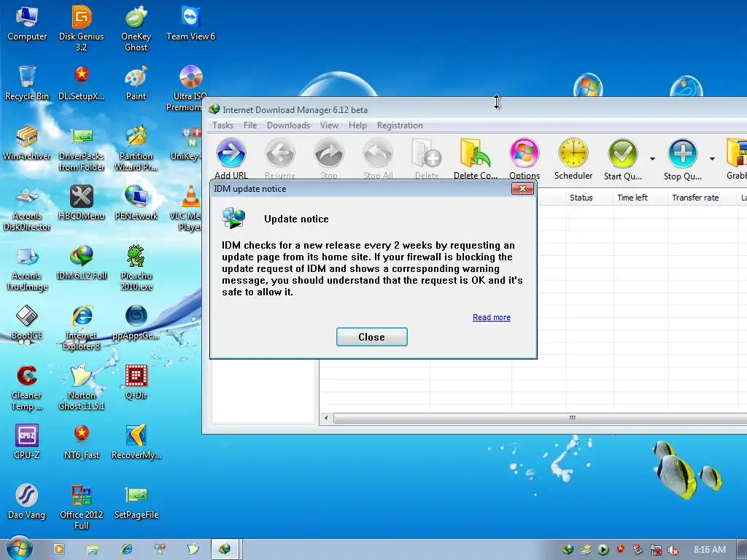
Task: Select the Office 2012 Full desktop icon
Action: tap(82, 507)
